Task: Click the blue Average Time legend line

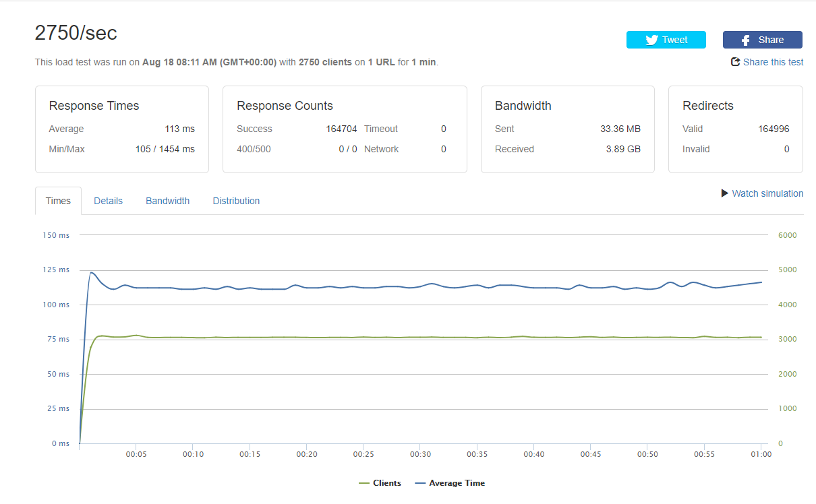Action: click(x=420, y=483)
